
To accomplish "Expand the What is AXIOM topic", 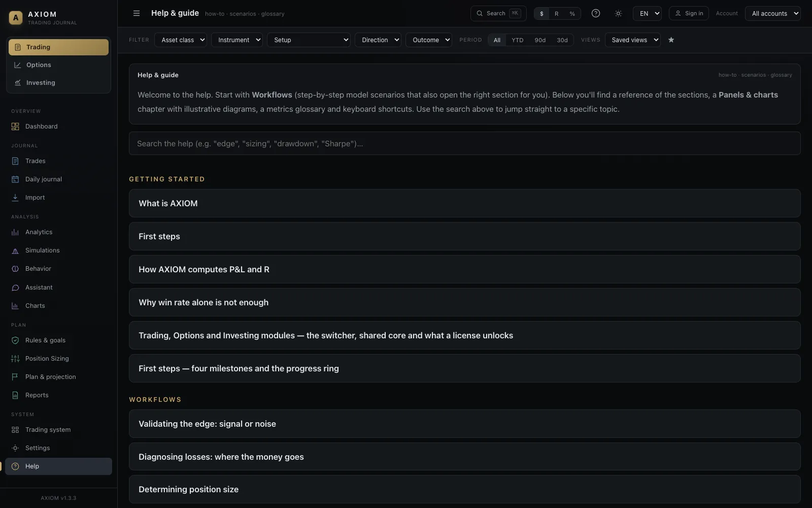I will [x=464, y=203].
